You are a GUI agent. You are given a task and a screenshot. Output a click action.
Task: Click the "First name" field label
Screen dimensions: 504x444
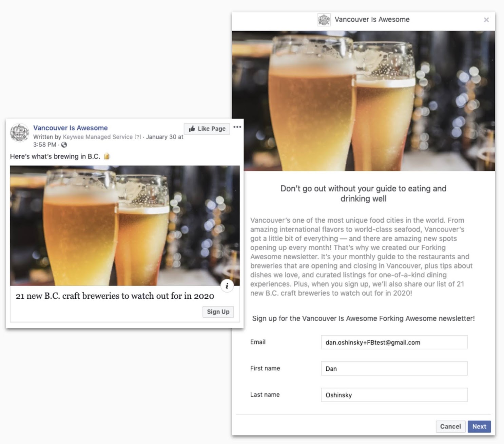pos(265,368)
